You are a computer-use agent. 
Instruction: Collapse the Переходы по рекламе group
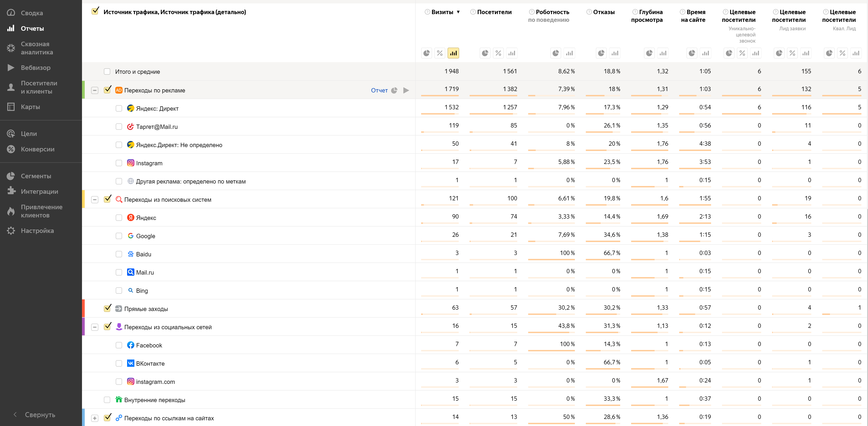point(95,90)
